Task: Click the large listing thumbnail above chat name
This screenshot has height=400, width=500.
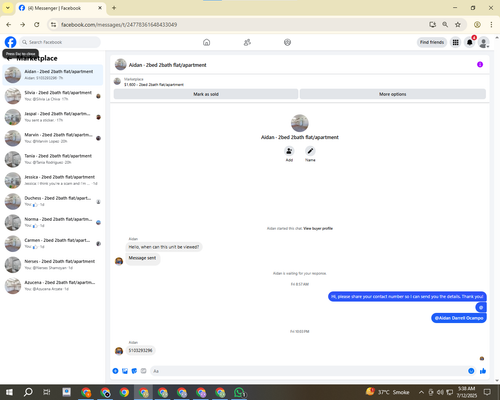Action: coord(300,123)
